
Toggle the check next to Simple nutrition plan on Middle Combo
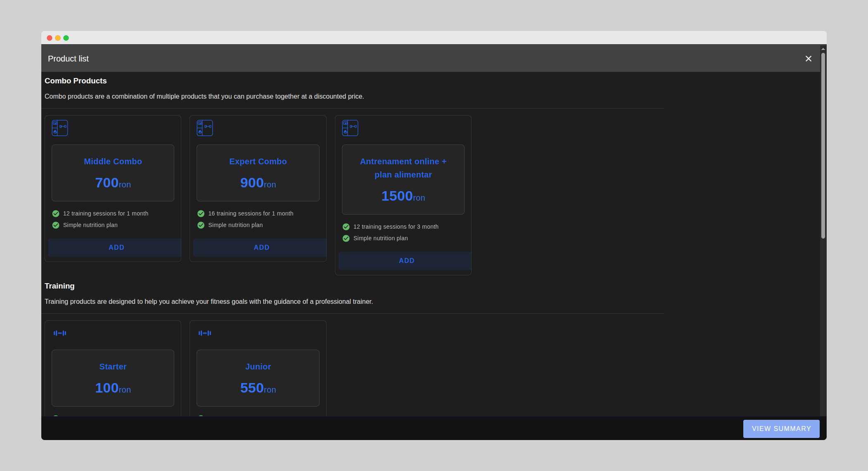[56, 225]
